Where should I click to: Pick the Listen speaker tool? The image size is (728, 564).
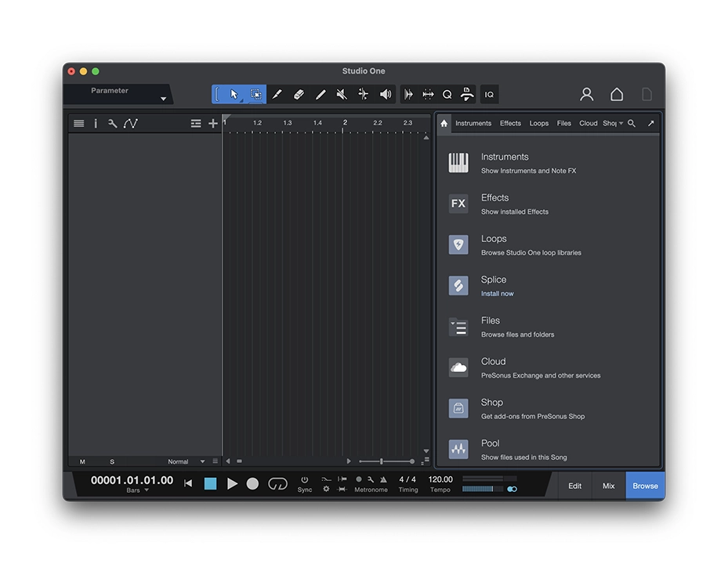coord(386,95)
